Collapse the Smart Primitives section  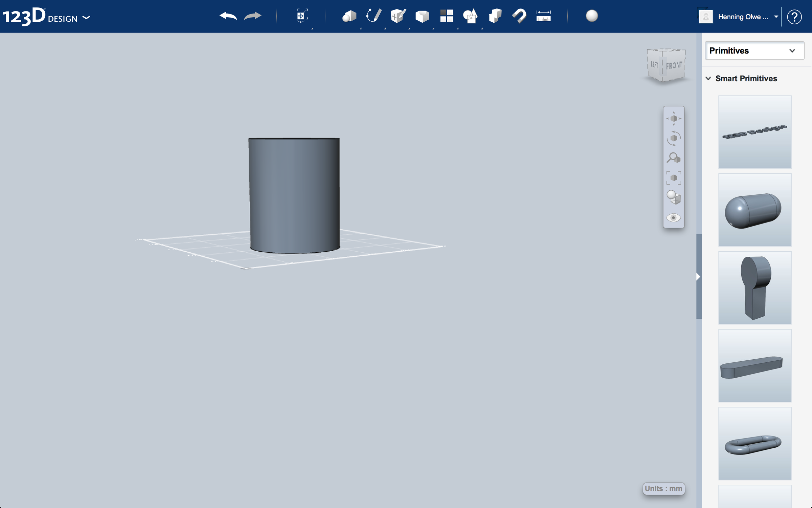[x=708, y=79]
